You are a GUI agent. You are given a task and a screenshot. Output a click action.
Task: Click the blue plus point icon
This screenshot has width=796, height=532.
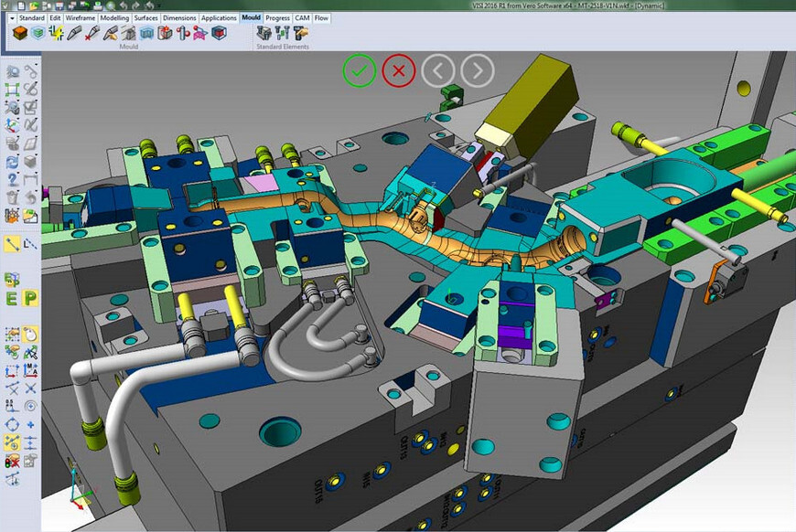tap(30, 424)
